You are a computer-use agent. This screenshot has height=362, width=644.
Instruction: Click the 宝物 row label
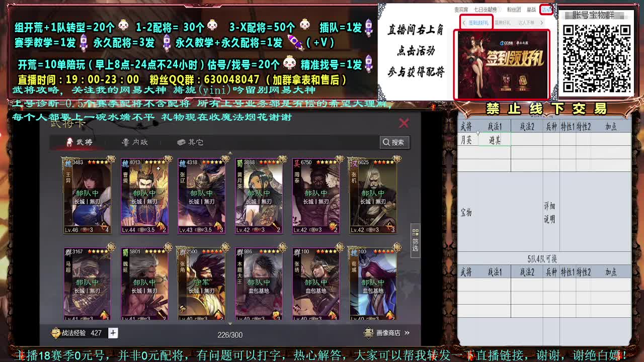(466, 212)
